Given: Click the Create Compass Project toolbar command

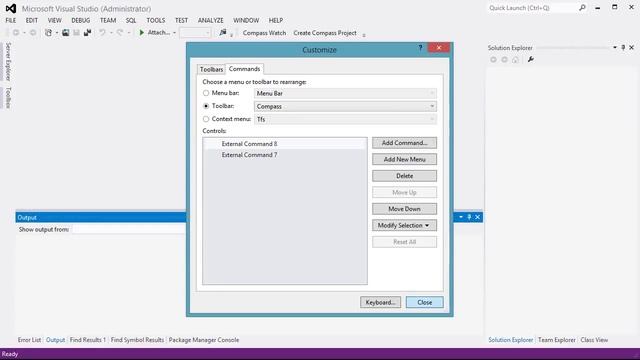Looking at the screenshot, I should pyautogui.click(x=325, y=33).
